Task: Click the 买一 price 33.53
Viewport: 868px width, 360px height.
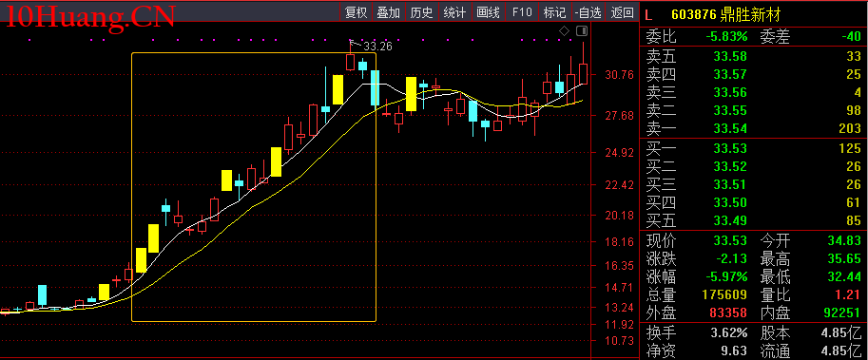Action: click(x=730, y=148)
